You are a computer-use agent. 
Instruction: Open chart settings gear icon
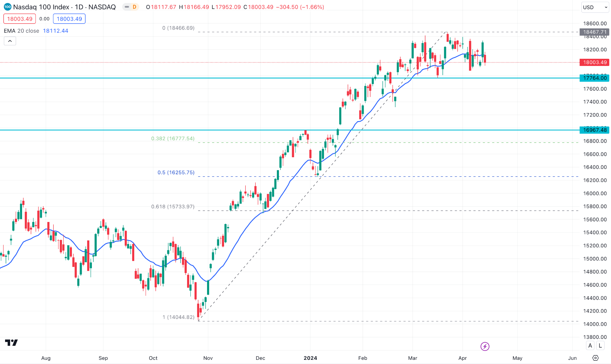click(595, 358)
